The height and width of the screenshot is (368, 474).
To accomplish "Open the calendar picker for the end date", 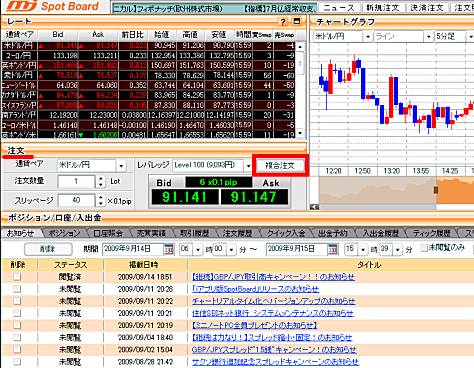I will pos(333,249).
